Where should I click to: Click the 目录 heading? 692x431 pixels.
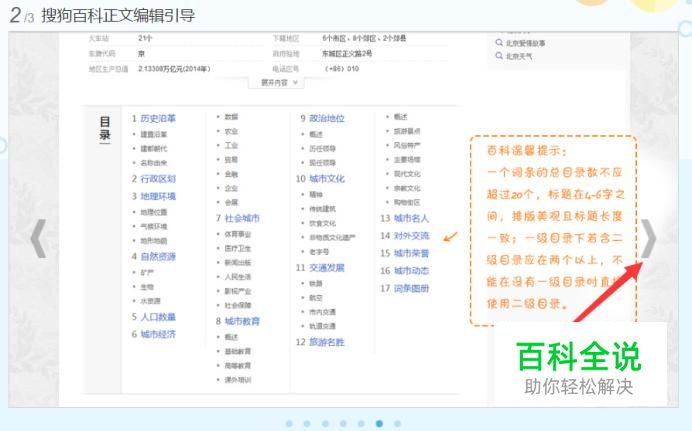(x=105, y=128)
